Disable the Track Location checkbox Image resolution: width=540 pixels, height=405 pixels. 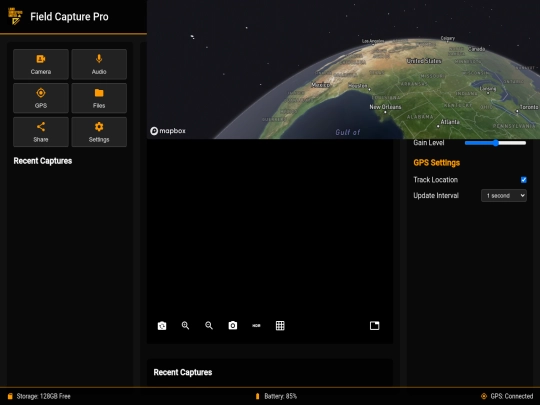point(523,180)
